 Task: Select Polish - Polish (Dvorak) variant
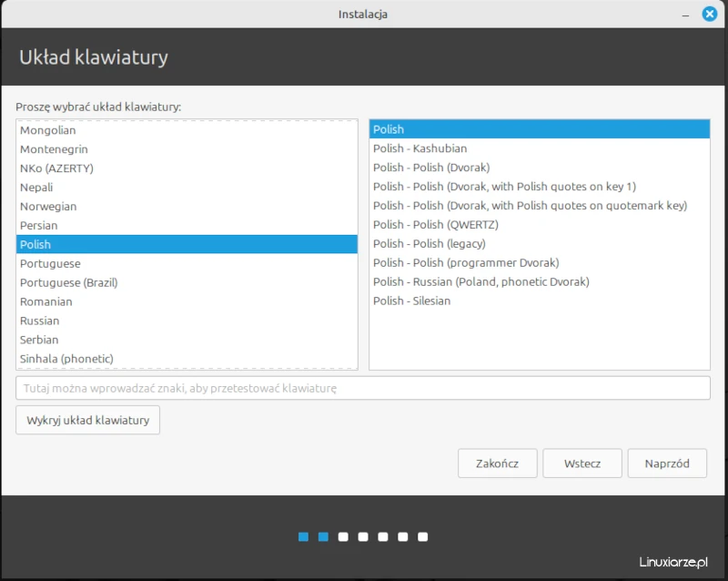(x=540, y=168)
